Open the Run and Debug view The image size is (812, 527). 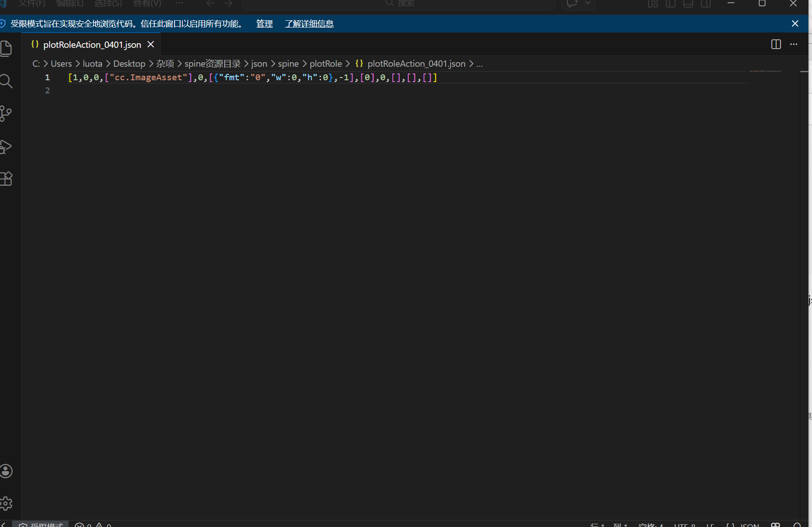tap(6, 147)
